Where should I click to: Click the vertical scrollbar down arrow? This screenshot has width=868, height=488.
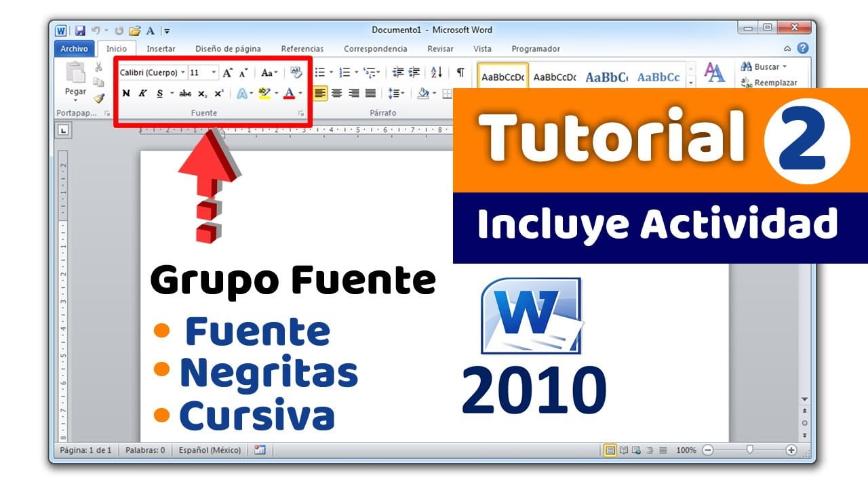(805, 399)
